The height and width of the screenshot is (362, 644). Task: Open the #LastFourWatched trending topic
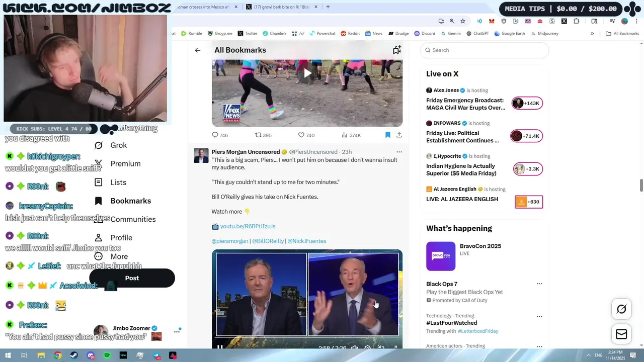452,323
